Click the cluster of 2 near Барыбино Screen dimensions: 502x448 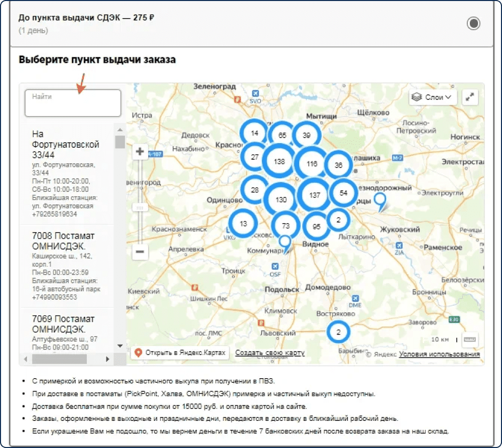pyautogui.click(x=338, y=332)
